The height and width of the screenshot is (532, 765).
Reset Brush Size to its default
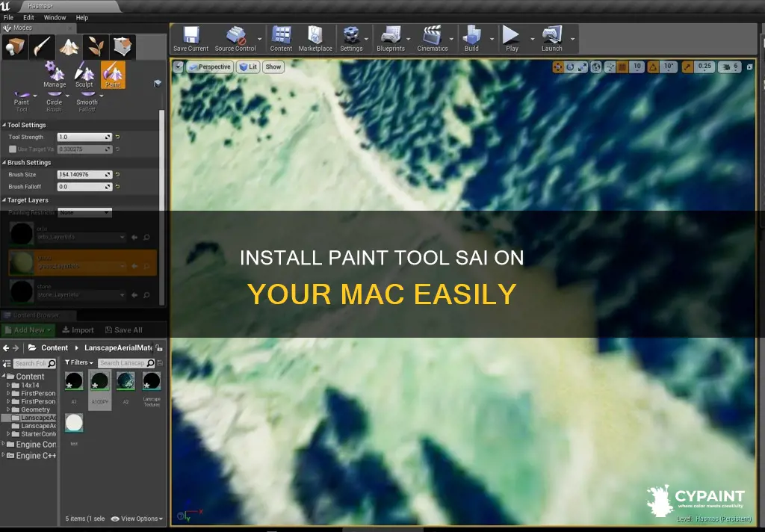point(117,174)
